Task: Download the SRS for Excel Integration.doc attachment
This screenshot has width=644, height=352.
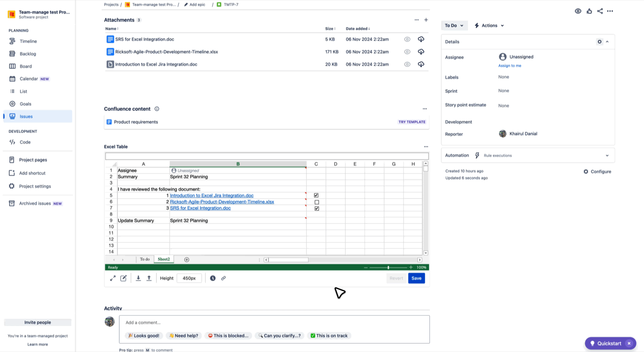Action: point(421,39)
